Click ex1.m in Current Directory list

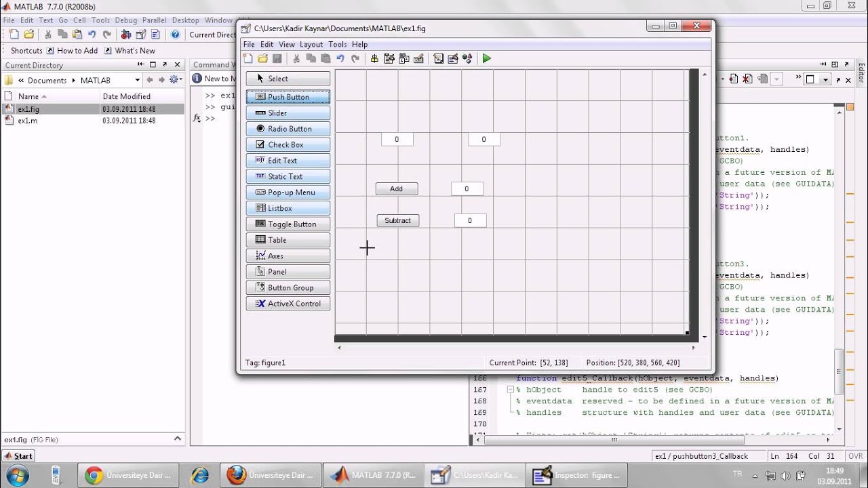(x=93, y=121)
